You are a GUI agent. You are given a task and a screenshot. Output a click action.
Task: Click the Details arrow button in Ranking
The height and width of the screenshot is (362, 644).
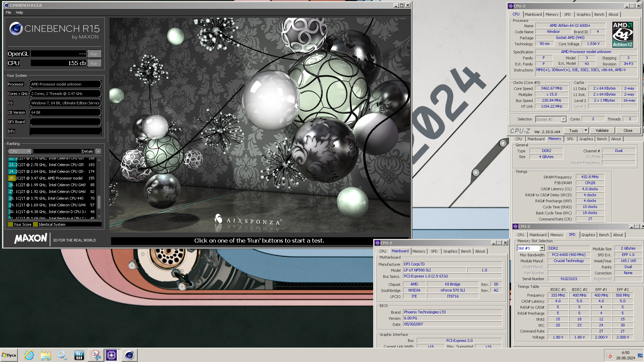tap(98, 151)
